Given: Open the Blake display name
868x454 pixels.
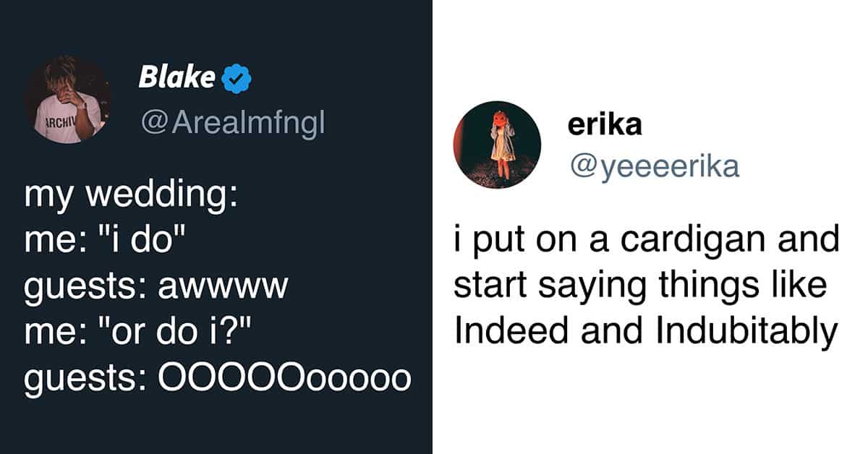Looking at the screenshot, I should coord(176,77).
